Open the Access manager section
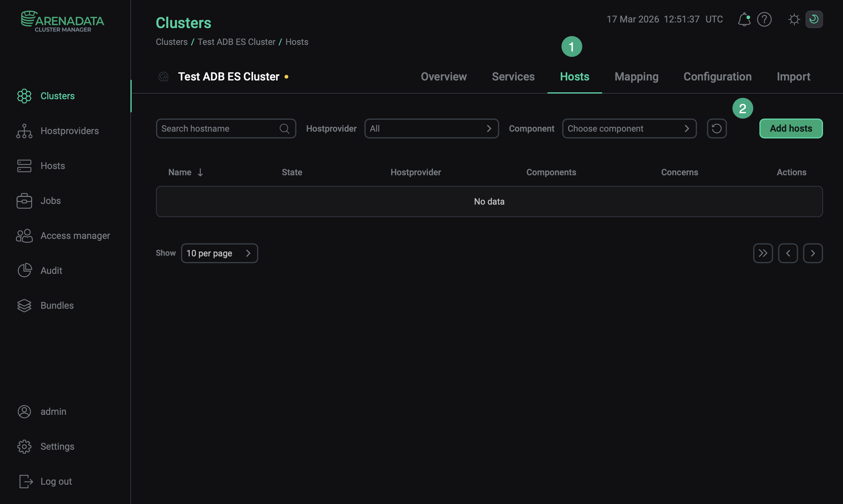 (x=76, y=235)
